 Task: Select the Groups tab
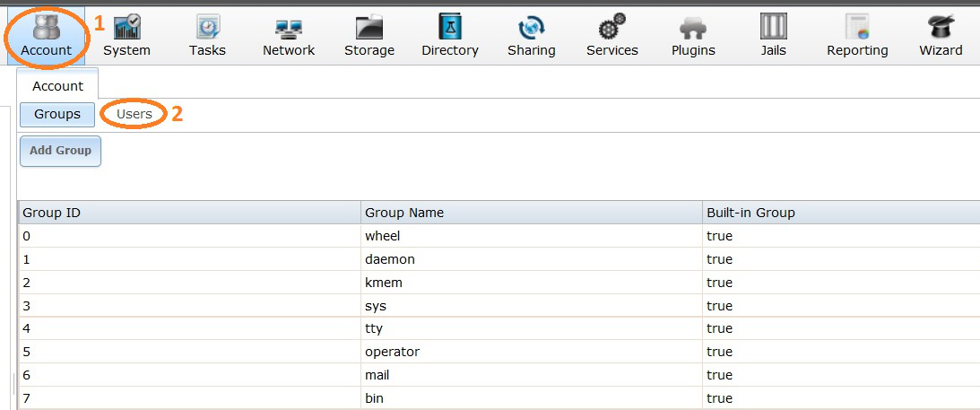coord(57,114)
